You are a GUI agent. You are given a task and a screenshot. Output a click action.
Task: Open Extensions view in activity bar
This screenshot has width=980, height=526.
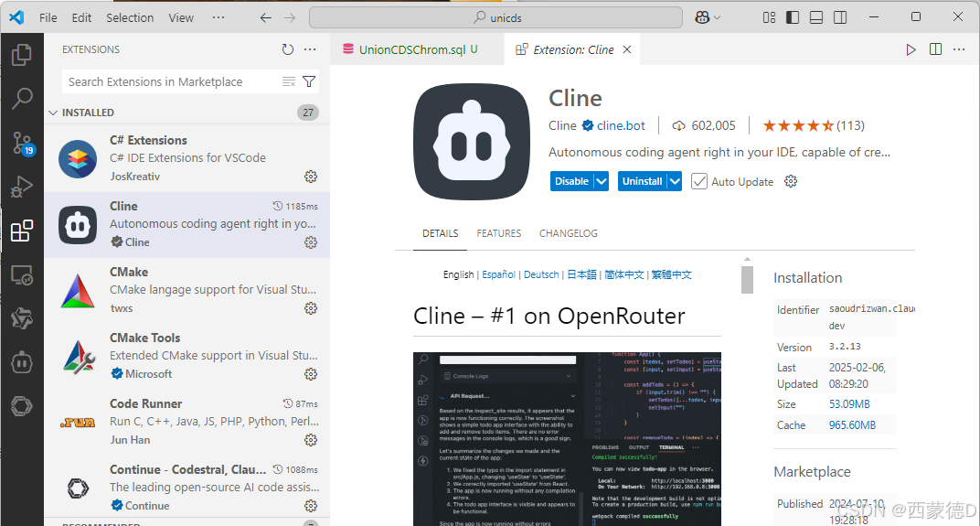[x=22, y=231]
